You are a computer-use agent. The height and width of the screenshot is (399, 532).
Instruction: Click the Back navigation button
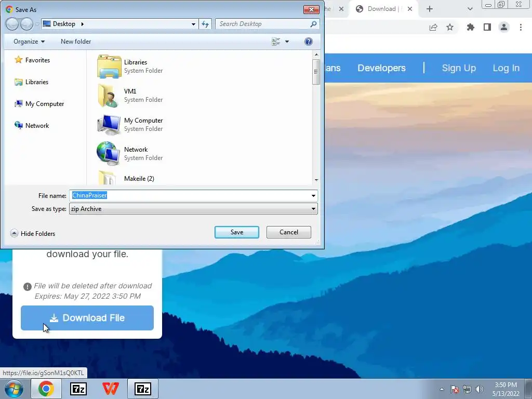tap(12, 24)
